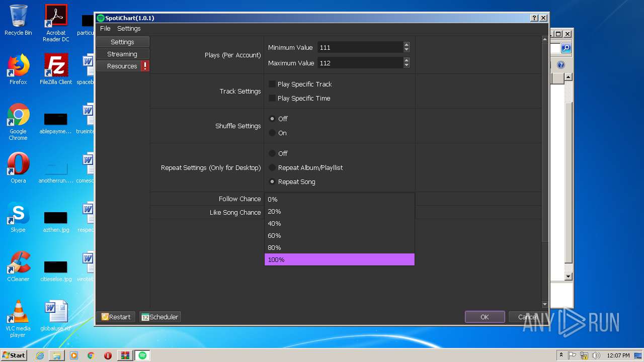Open FileZilla Client desktop icon
644x362 pixels.
[x=56, y=69]
